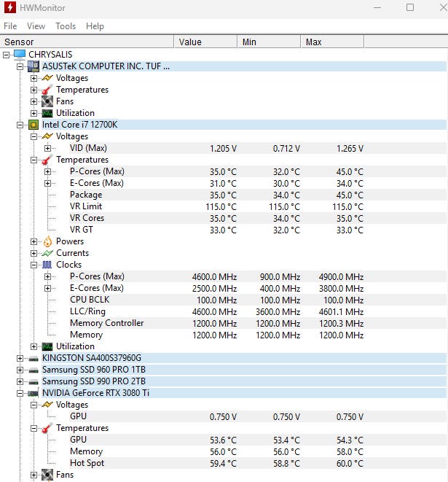448x482 pixels.
Task: Click the motherboard Fans icon
Action: 47,101
